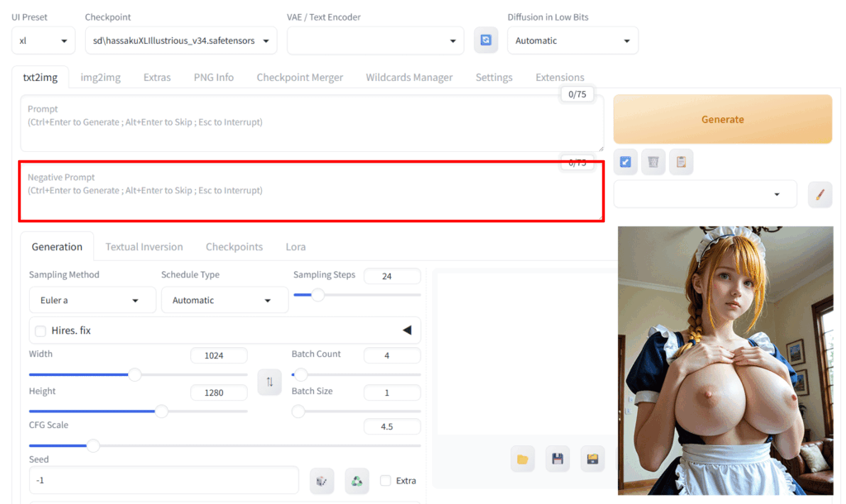
Task: Enable the Hires. fix checkbox
Action: click(x=40, y=330)
